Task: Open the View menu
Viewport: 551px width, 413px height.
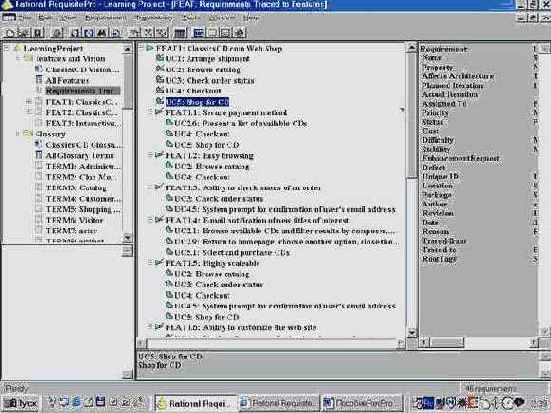Action: 68,18
